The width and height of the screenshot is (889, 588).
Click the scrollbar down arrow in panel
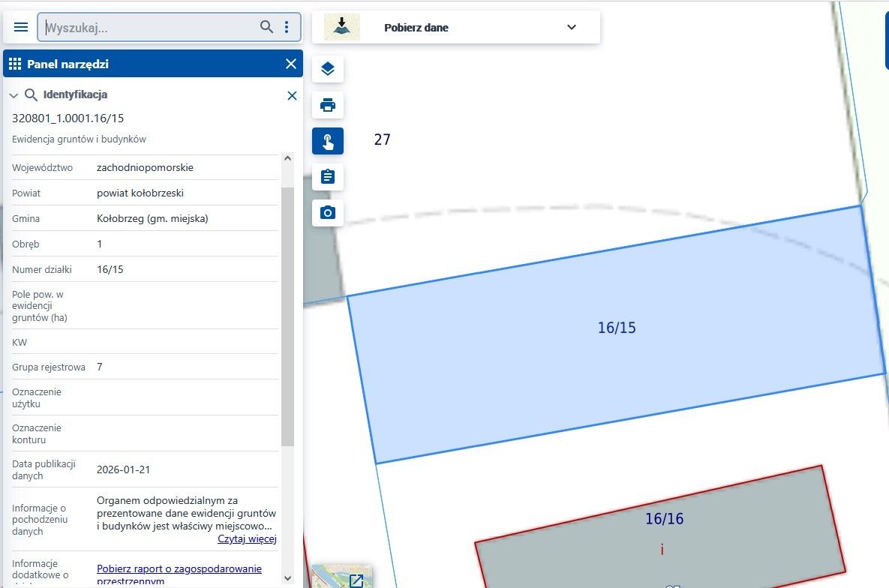click(x=287, y=577)
